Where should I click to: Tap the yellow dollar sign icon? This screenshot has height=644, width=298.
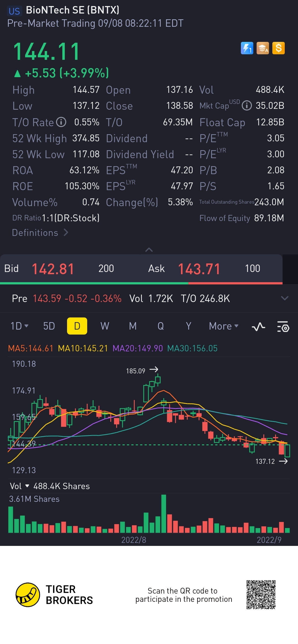[278, 48]
